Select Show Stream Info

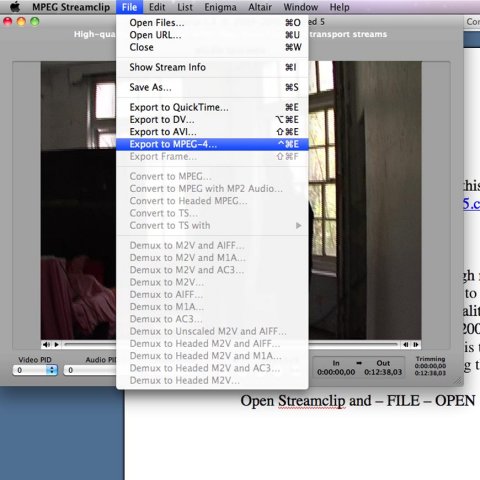click(x=212, y=67)
